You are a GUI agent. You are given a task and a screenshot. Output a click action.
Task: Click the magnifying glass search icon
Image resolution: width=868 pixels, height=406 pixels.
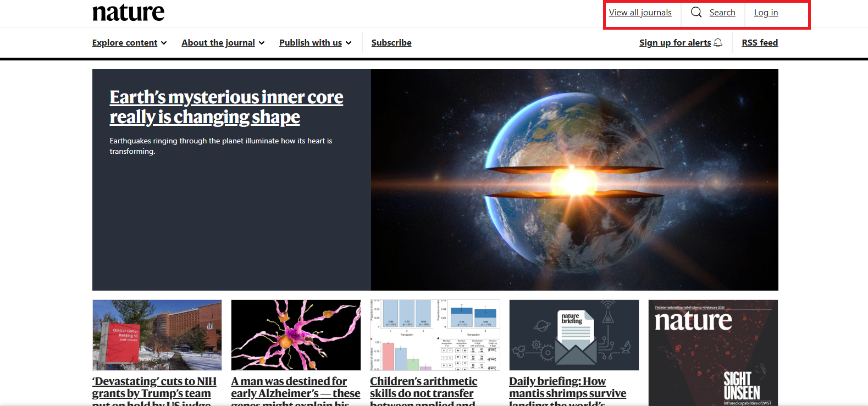click(696, 12)
